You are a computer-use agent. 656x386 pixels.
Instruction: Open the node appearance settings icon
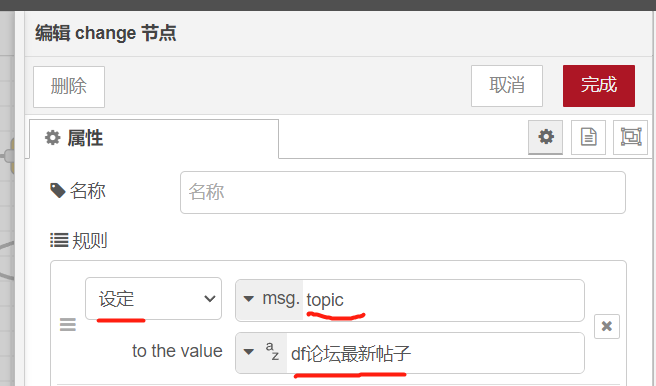630,137
